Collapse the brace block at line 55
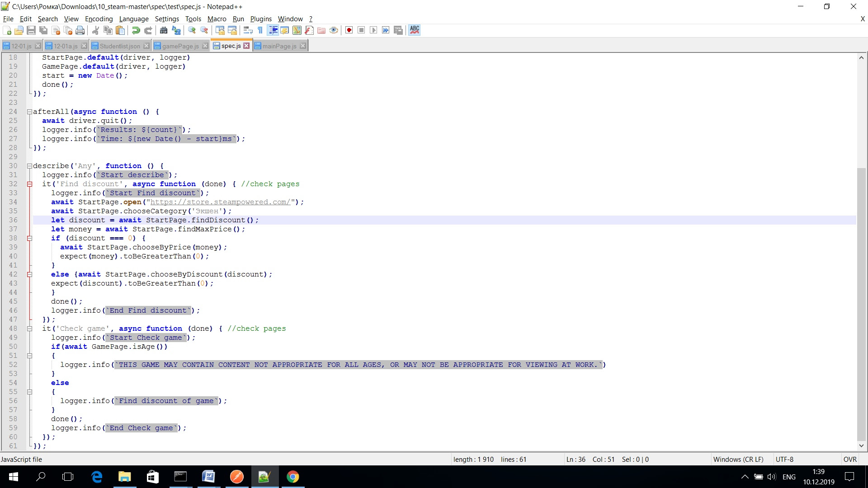Image resolution: width=868 pixels, height=488 pixels. [x=29, y=392]
